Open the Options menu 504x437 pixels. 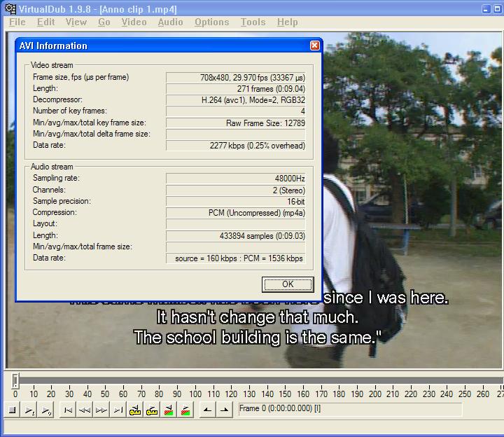coord(212,22)
